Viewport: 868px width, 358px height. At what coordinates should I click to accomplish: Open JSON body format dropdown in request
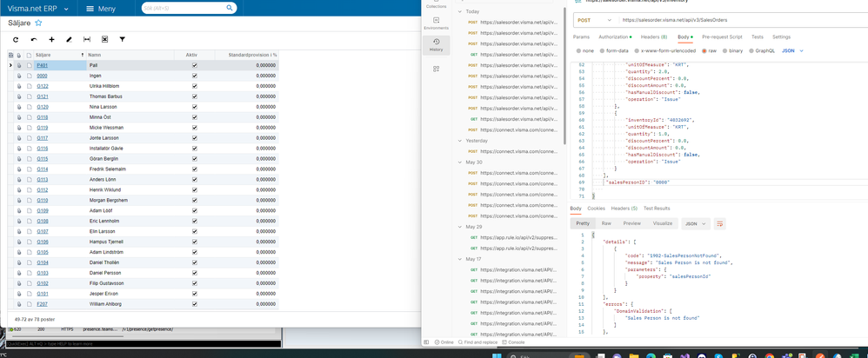point(791,50)
